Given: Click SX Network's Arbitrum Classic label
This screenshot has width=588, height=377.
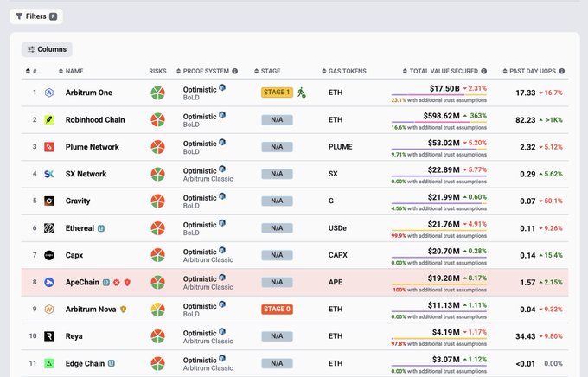Looking at the screenshot, I should pyautogui.click(x=208, y=179).
